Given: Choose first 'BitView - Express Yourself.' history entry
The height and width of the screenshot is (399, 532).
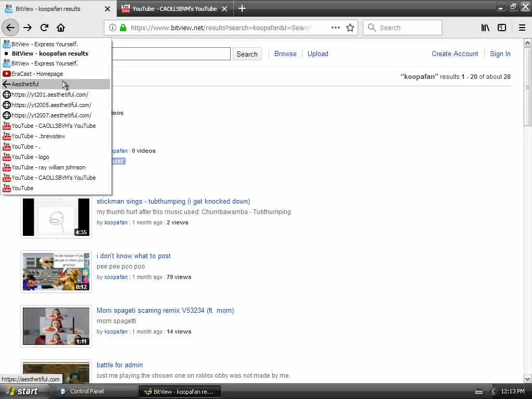Looking at the screenshot, I should pos(56,44).
